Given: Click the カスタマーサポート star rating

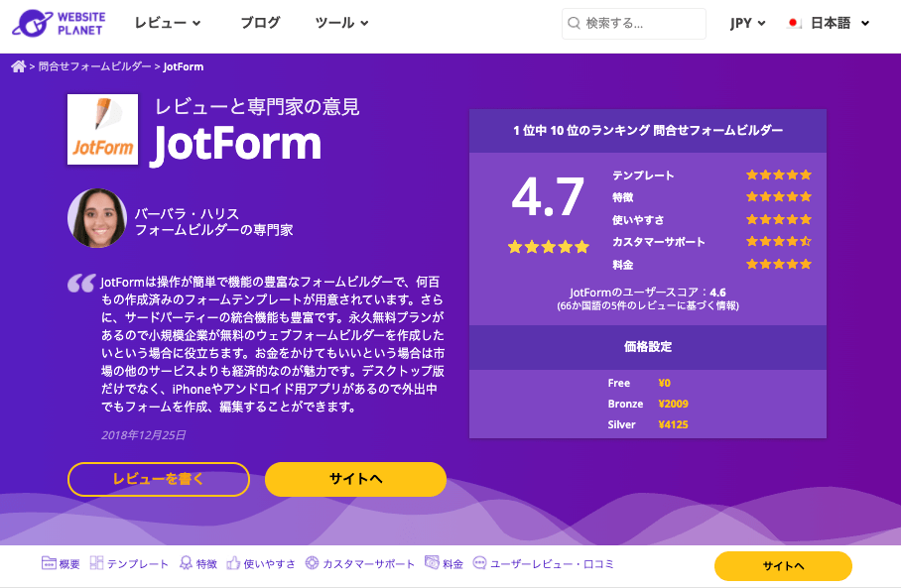Looking at the screenshot, I should (779, 241).
